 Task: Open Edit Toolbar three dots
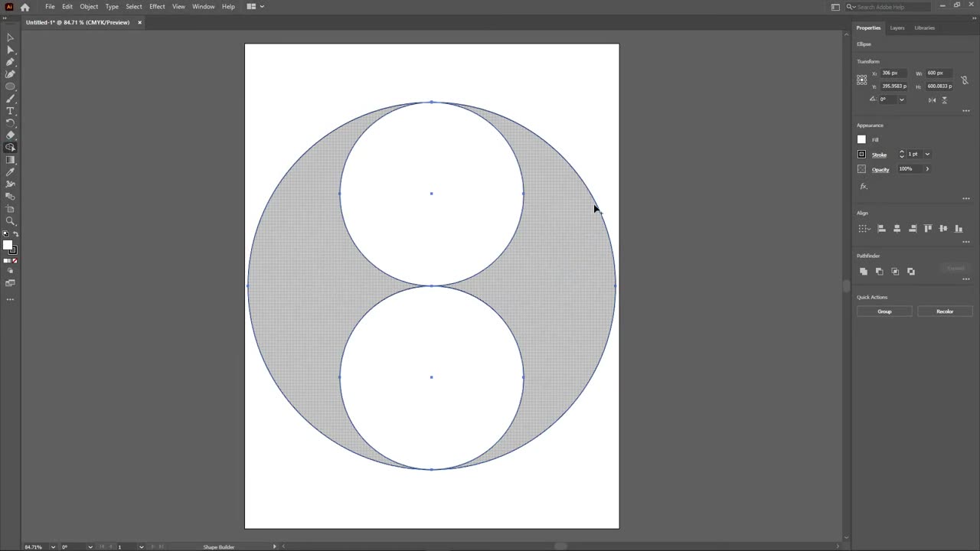10,299
